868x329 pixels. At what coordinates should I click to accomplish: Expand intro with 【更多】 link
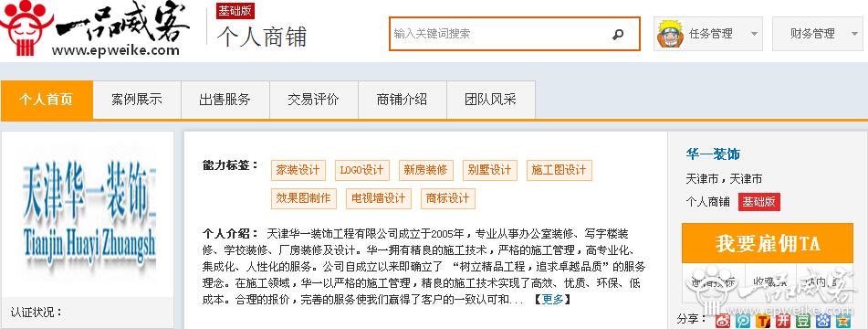552,300
